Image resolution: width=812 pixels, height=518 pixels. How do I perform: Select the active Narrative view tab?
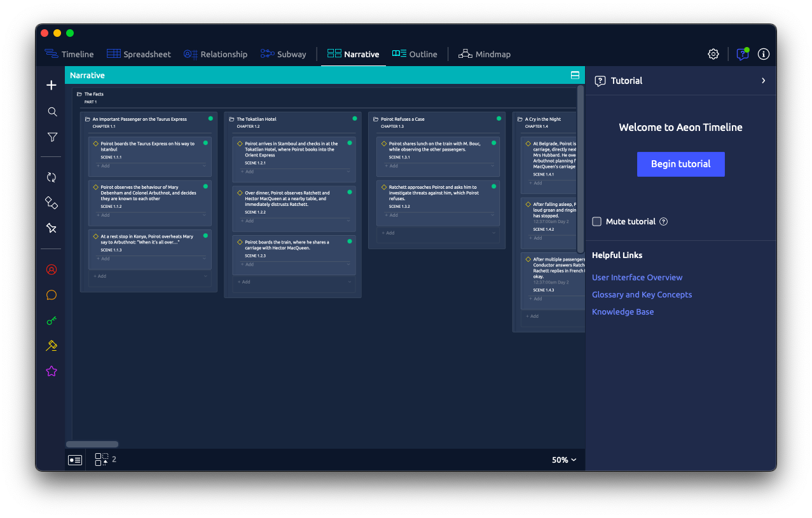coord(353,54)
